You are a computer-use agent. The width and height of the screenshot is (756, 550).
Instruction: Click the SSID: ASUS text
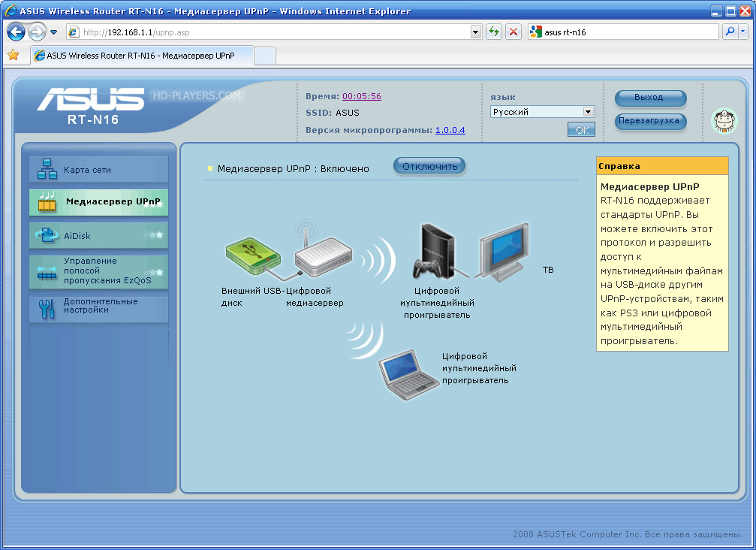pos(333,113)
